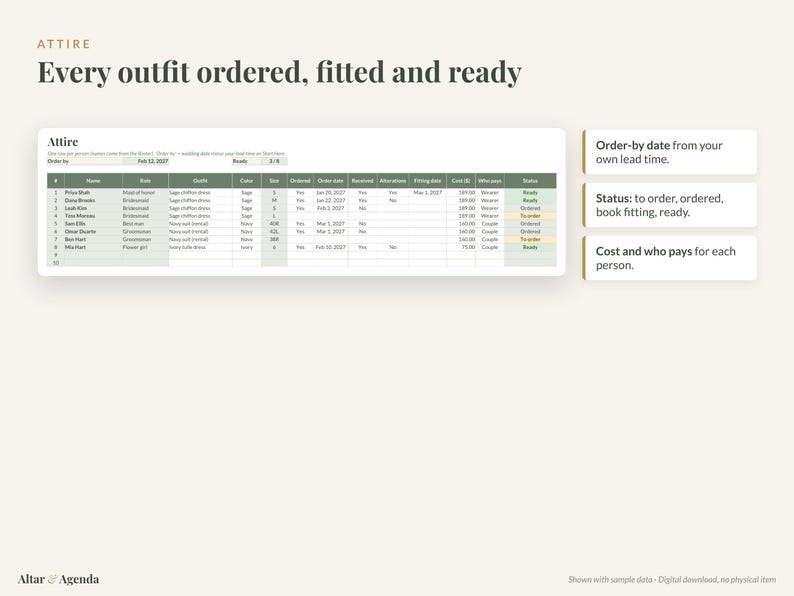
Task: Click Mia Hart's Couple who-pays cell
Action: (490, 247)
